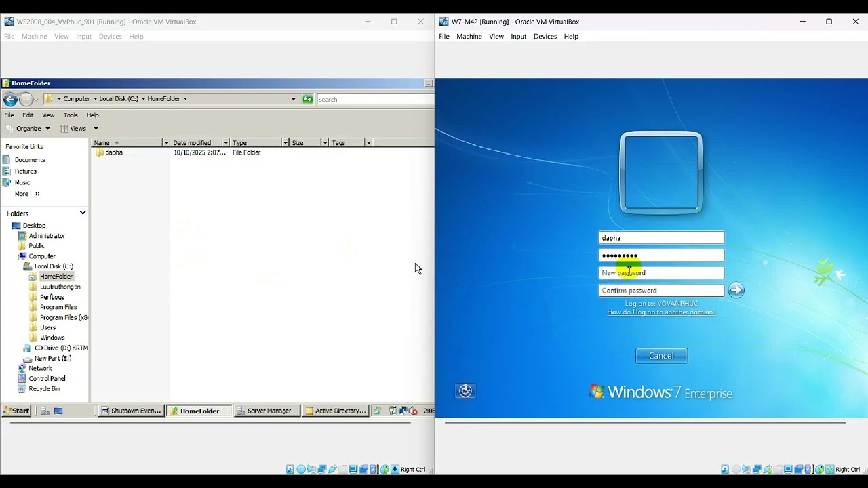
Task: Open Size column filter dropdown
Action: point(325,143)
